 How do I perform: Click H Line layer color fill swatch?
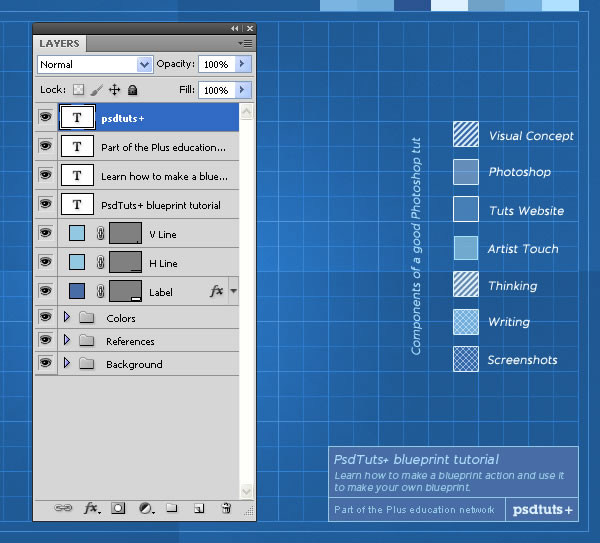pos(77,262)
